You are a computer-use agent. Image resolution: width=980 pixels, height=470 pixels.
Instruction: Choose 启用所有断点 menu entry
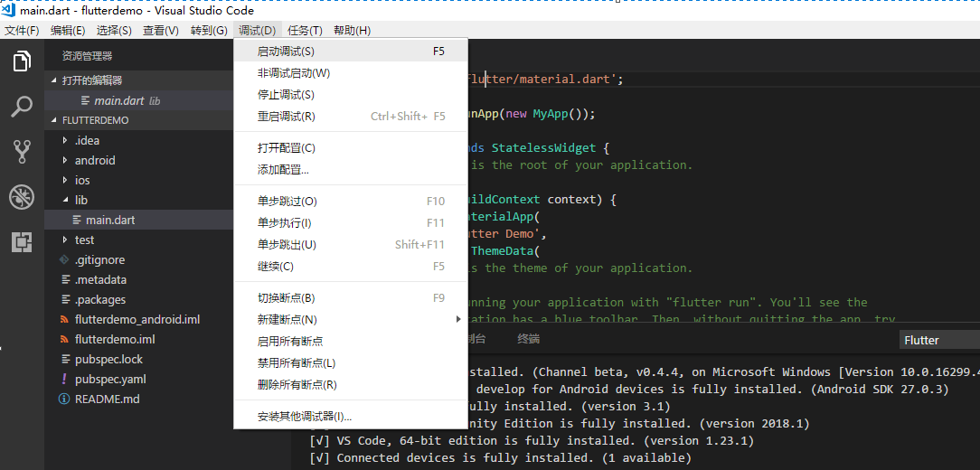(x=351, y=342)
